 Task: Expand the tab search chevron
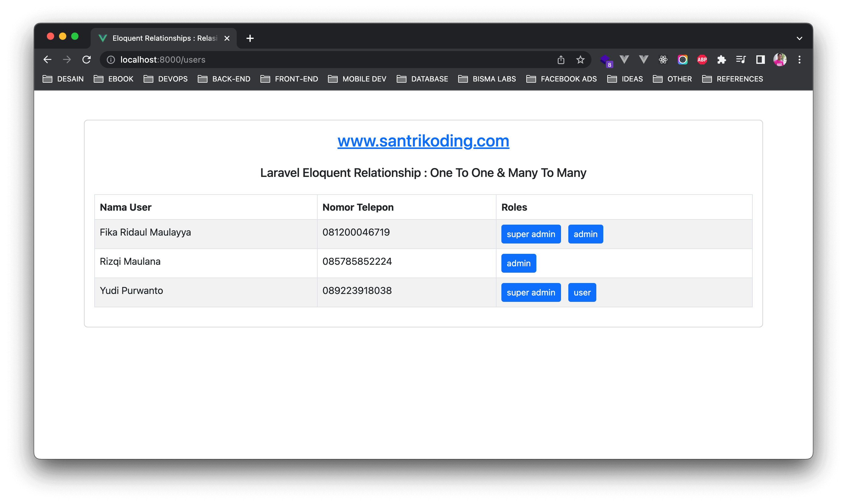[x=800, y=38]
